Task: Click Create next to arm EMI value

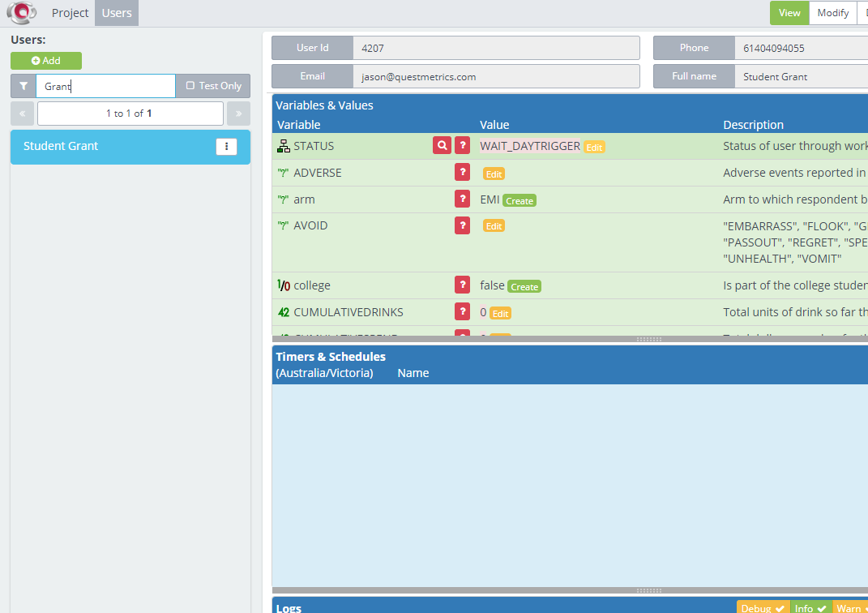Action: point(520,200)
